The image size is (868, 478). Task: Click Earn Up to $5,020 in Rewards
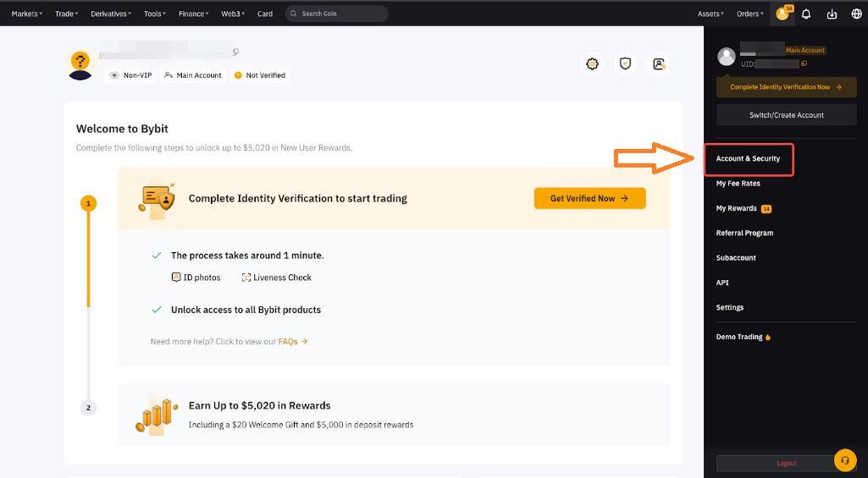(x=260, y=405)
